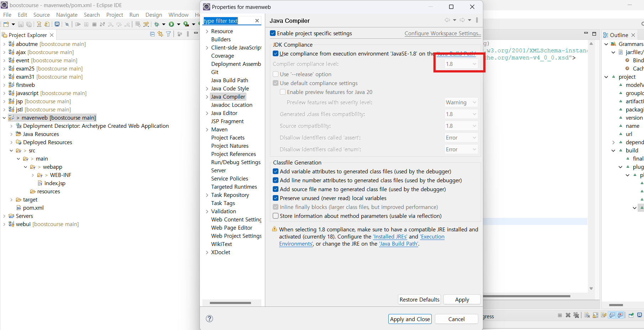The image size is (644, 330).
Task: Toggle Use default compliance settings checkbox
Action: [276, 83]
